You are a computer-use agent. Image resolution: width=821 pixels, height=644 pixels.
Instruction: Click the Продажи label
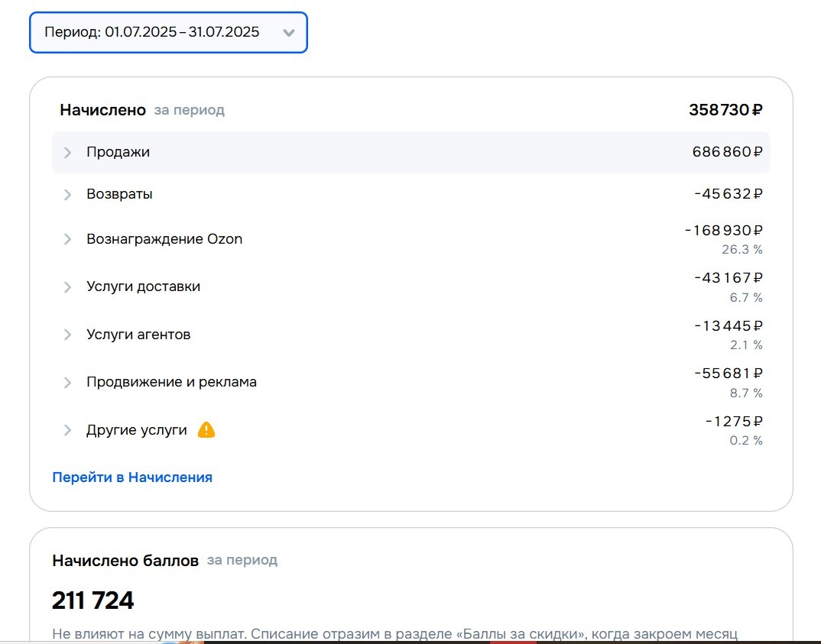pos(118,152)
